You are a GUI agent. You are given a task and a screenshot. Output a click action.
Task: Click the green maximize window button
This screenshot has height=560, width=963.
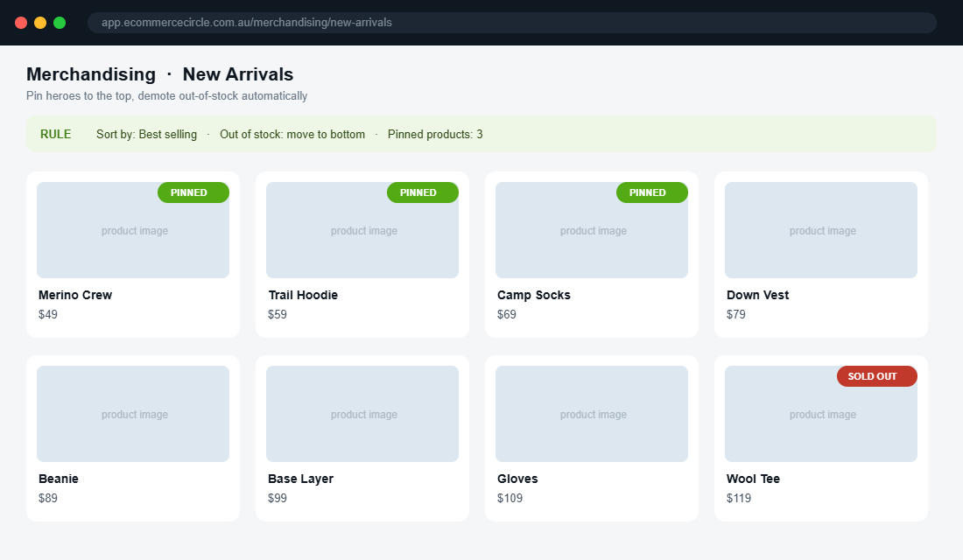pos(60,23)
